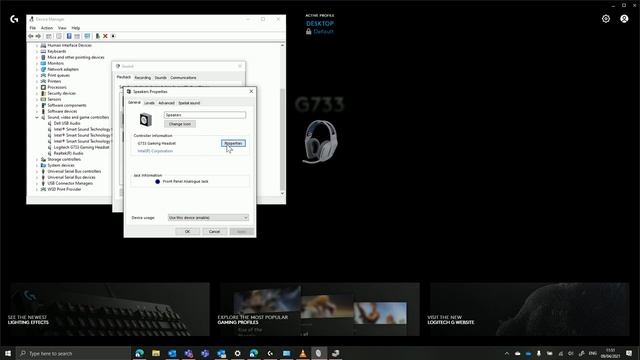Image resolution: width=640 pixels, height=360 pixels.
Task: Click scan for hardware changes monitor icon
Action: pos(87,36)
